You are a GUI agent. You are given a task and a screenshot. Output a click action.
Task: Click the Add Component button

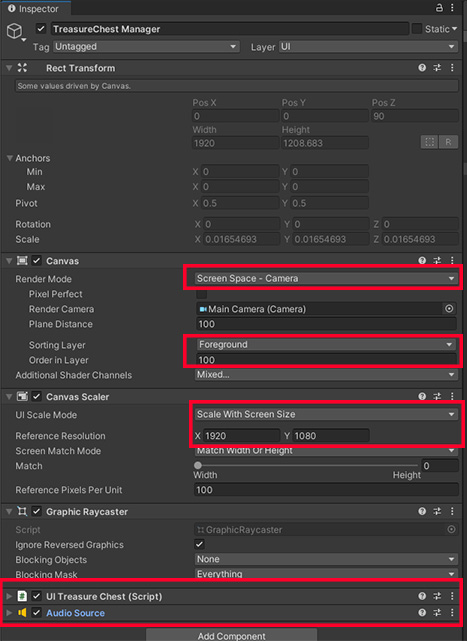231,635
